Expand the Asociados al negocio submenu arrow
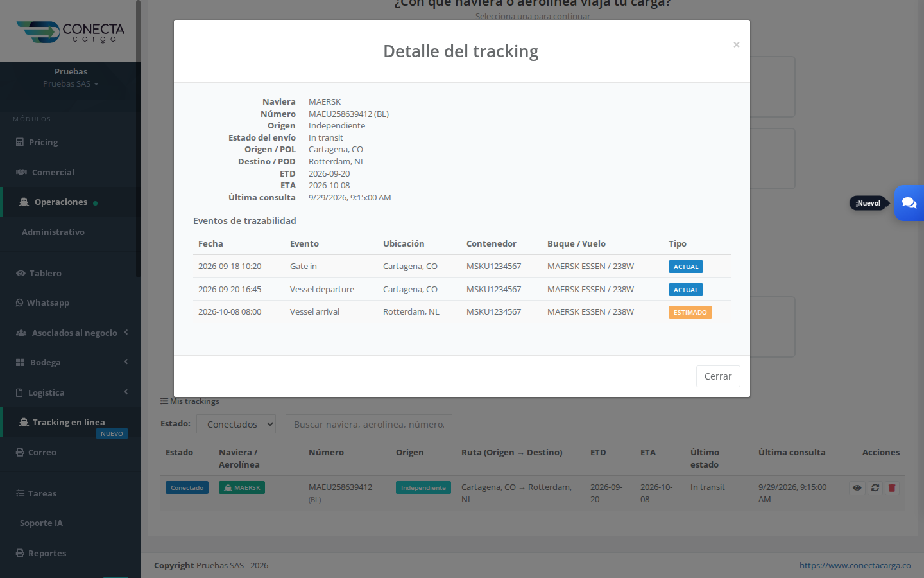The width and height of the screenshot is (924, 578). 126,332
